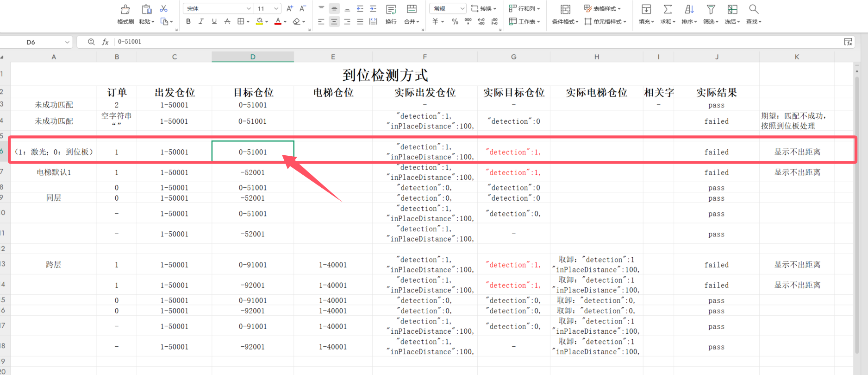Click the Find (查找) magnifier icon
This screenshot has height=375, width=868.
tap(754, 9)
